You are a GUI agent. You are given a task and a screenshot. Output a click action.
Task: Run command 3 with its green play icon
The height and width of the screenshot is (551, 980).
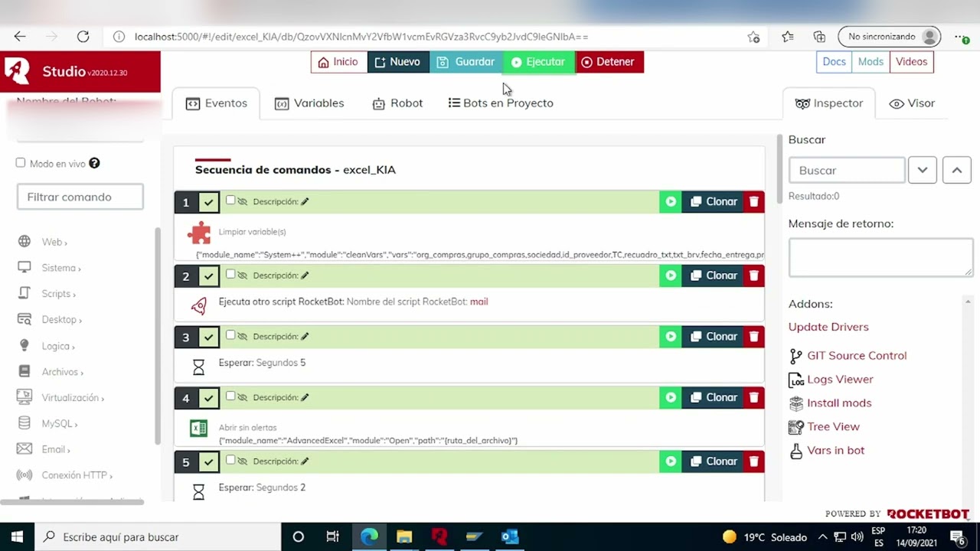click(x=671, y=337)
